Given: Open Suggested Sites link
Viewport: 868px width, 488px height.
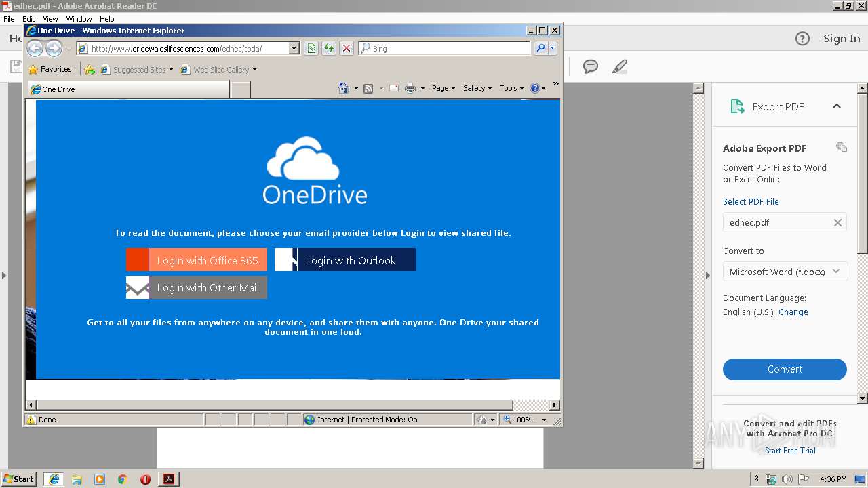Looking at the screenshot, I should (x=136, y=69).
